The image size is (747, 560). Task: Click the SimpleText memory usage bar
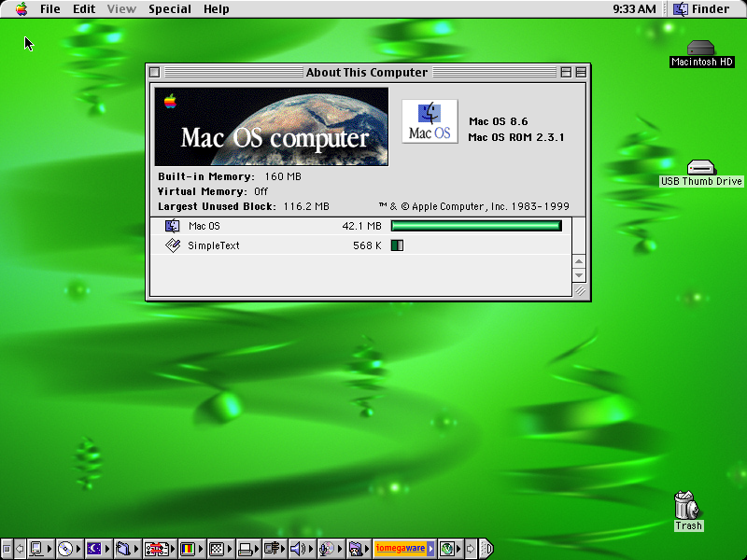pyautogui.click(x=397, y=245)
